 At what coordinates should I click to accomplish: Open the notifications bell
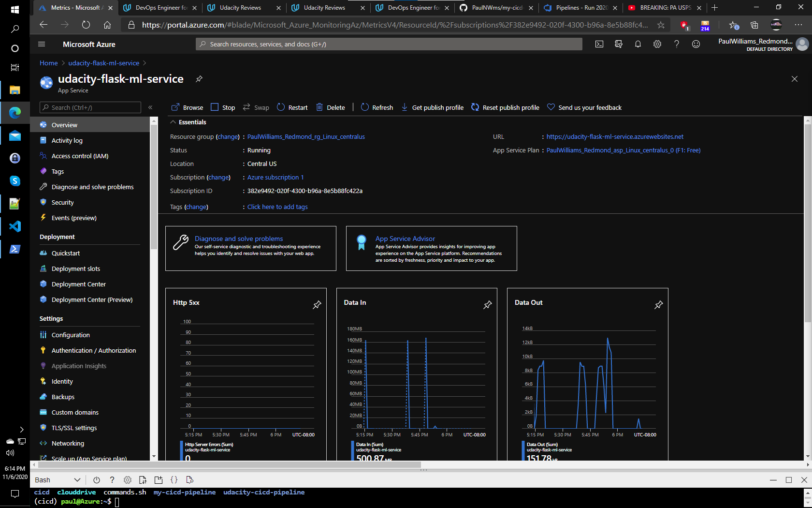pos(638,44)
